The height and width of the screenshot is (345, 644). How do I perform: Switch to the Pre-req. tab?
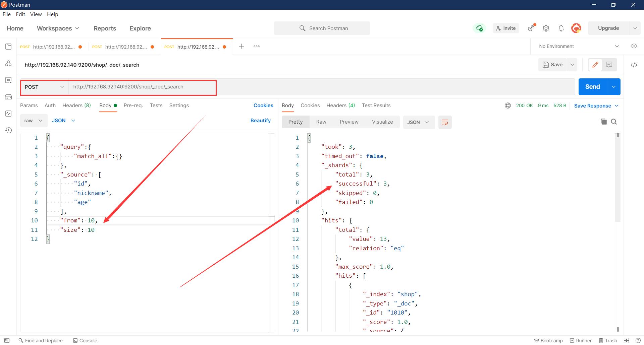point(133,106)
